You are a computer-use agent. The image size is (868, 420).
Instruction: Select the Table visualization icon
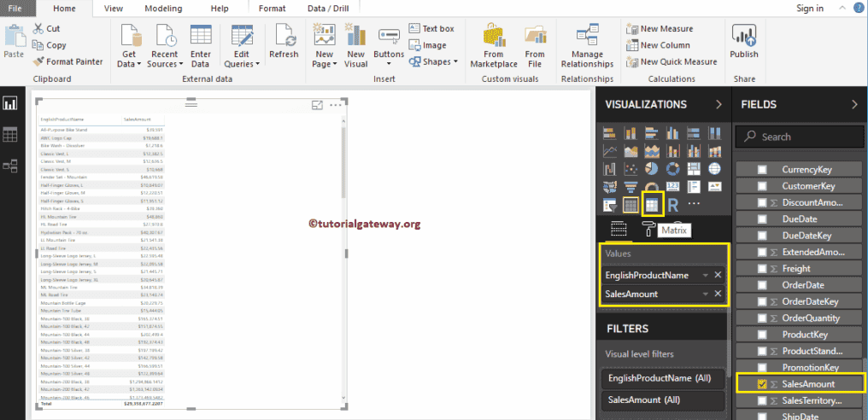coord(631,204)
